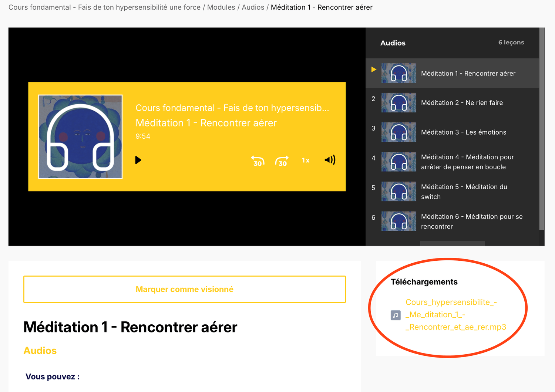The image size is (555, 392).
Task: Skip forward 30 seconds
Action: pos(282,161)
